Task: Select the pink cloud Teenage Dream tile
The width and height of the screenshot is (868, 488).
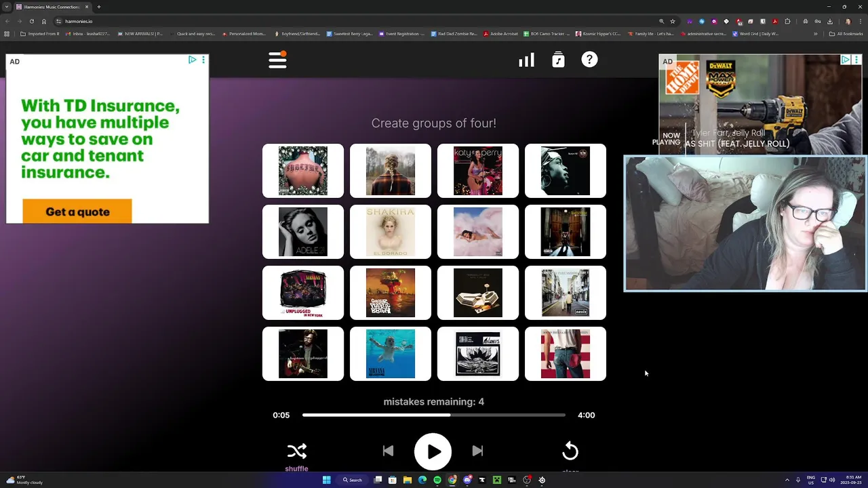Action: point(478,232)
